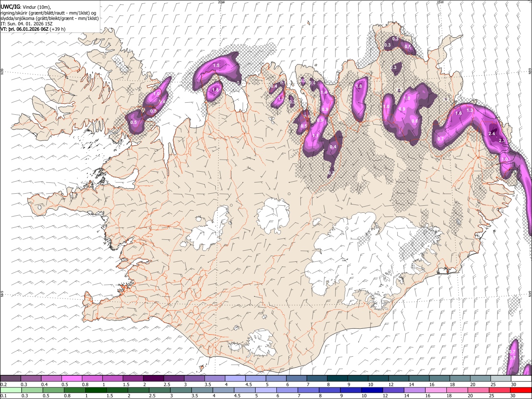Click the upper-row legend swatch between 4 and 4.5
The height and width of the screenshot is (399, 532).
235,378
